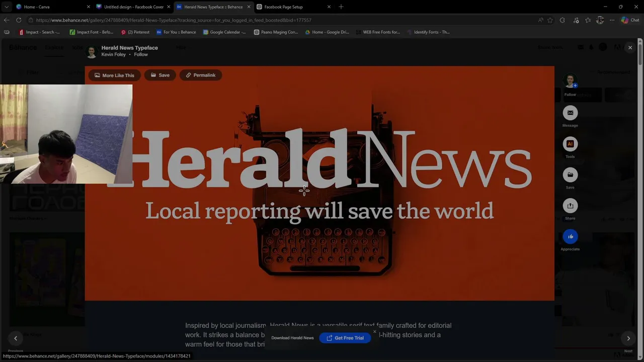644x362 pixels.
Task: Go to next project arrow
Action: (x=628, y=338)
